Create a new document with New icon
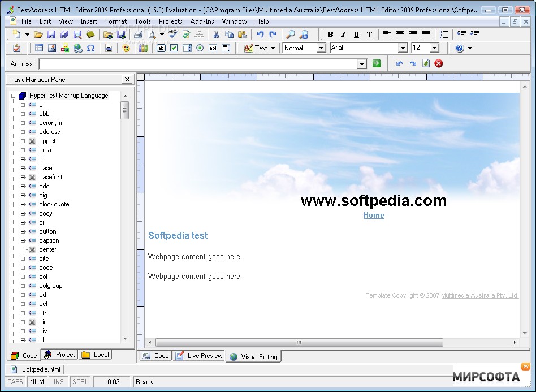This screenshot has height=392, width=536. [16, 35]
